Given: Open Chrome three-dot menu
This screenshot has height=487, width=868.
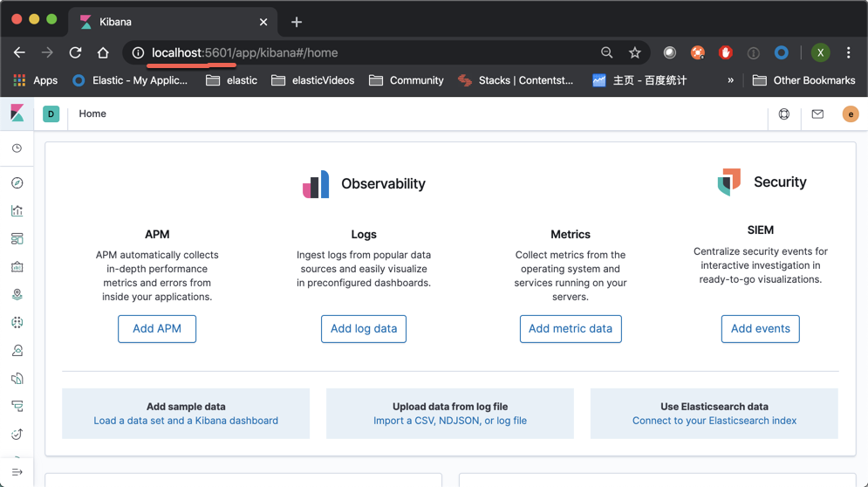Looking at the screenshot, I should (x=848, y=52).
